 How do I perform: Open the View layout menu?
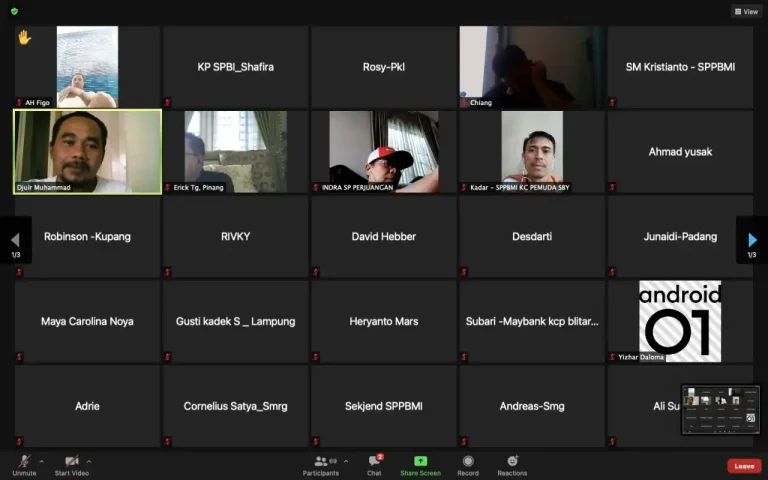coord(746,11)
